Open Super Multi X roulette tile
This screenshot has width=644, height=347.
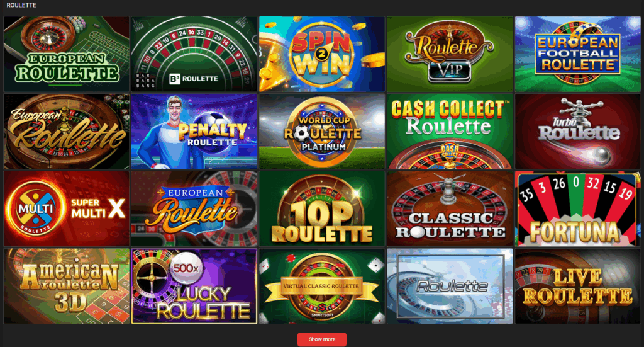click(x=67, y=208)
